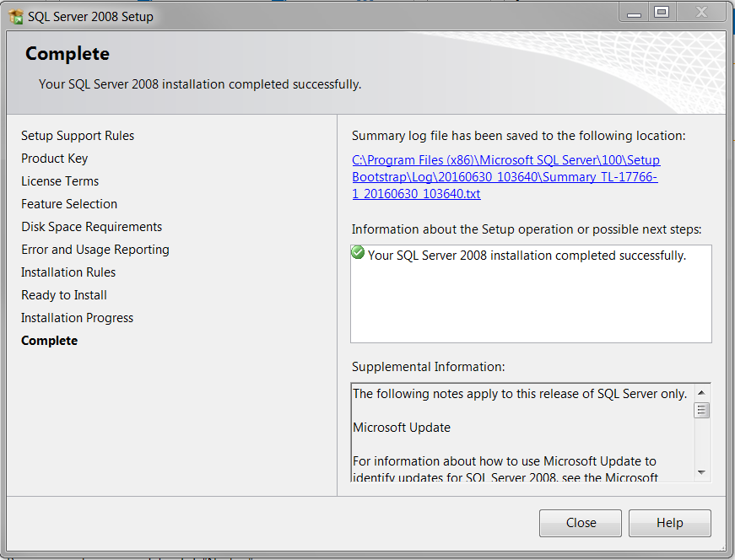
Task: Select the Installation Progress step
Action: point(78,318)
